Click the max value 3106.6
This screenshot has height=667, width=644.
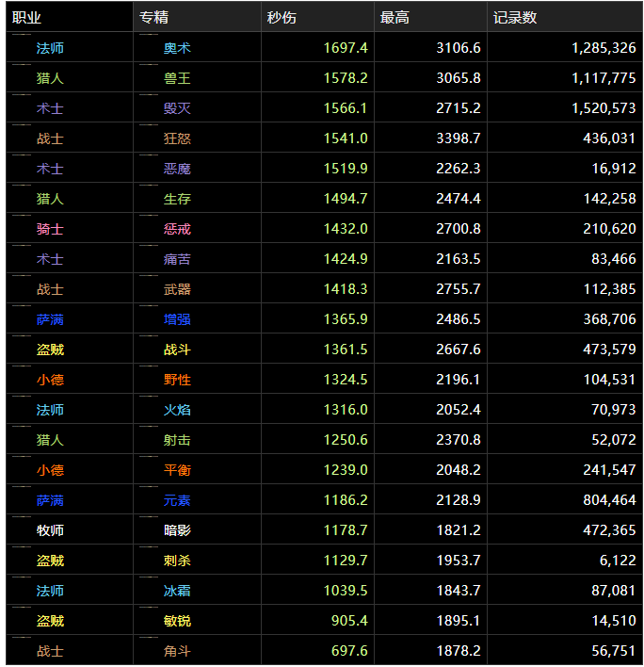tap(459, 48)
